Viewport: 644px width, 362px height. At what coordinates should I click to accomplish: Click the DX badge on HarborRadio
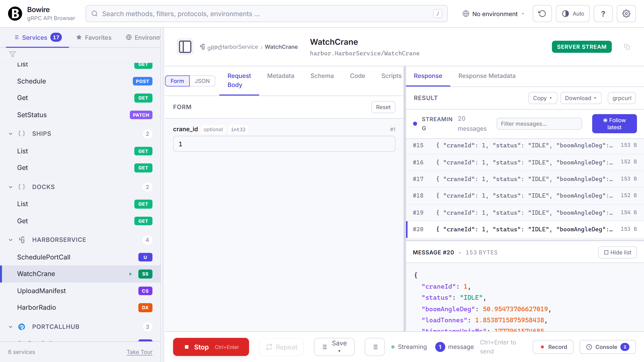[x=145, y=307]
